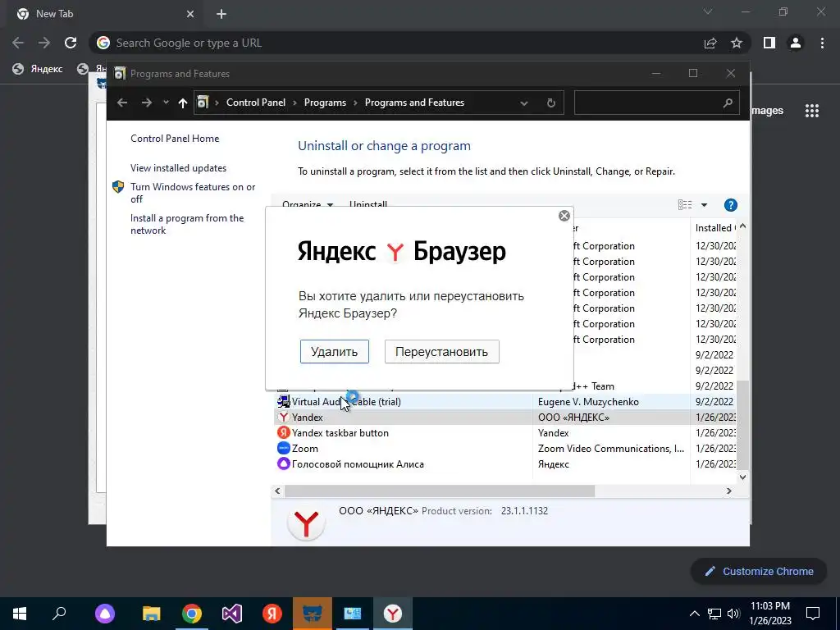
Task: Open a new Chrome tab
Action: [221, 14]
